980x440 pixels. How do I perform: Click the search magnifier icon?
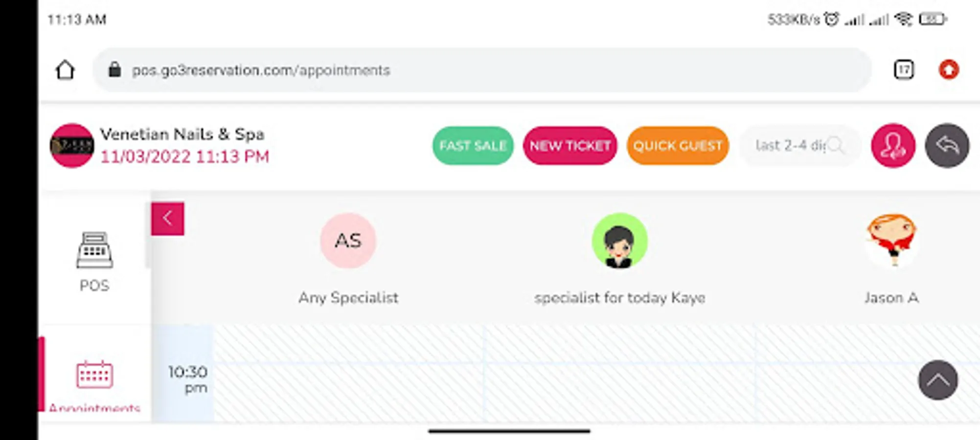[836, 146]
